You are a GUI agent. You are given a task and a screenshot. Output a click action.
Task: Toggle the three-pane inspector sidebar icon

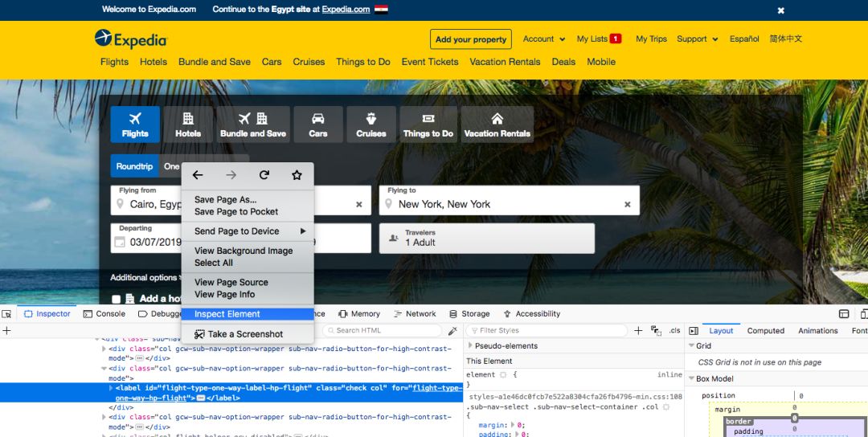(x=694, y=331)
